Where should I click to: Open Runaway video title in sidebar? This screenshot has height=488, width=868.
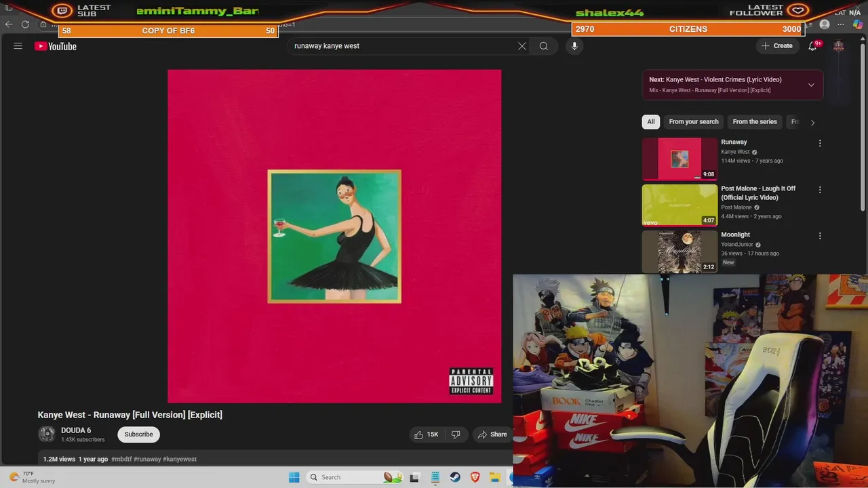(734, 142)
